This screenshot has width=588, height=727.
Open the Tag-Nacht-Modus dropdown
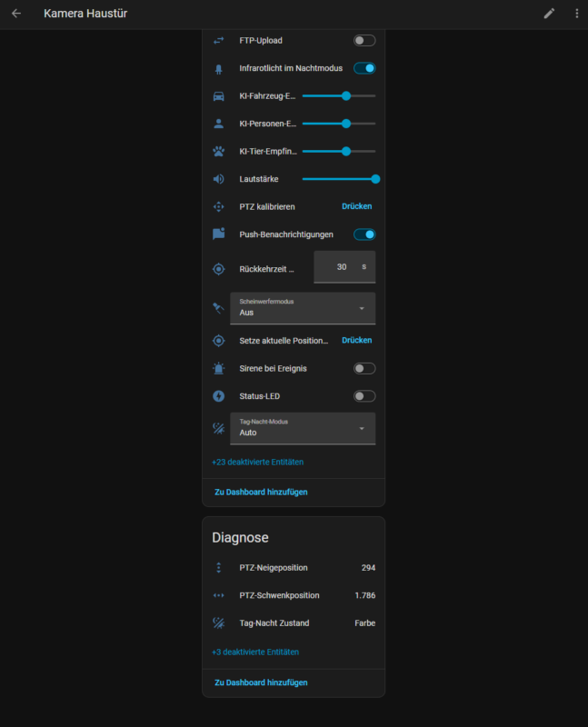click(303, 428)
